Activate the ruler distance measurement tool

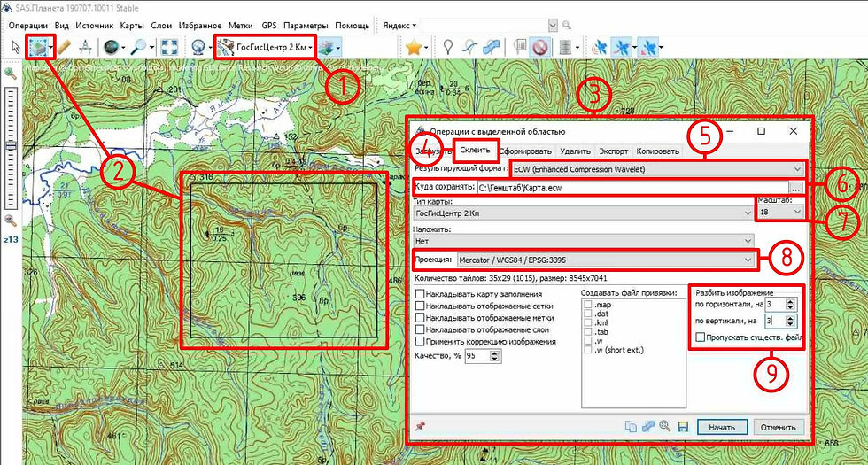point(65,48)
